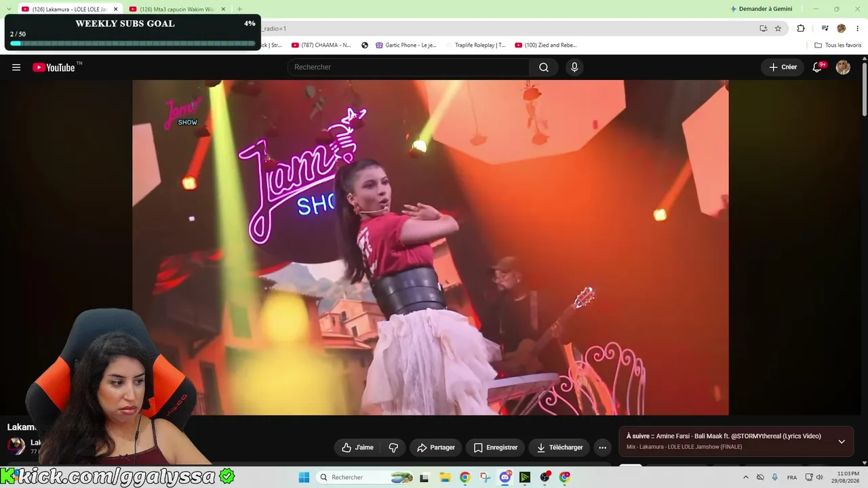The height and width of the screenshot is (488, 868).
Task: Click the Demander à Gemini button
Action: [x=761, y=9]
